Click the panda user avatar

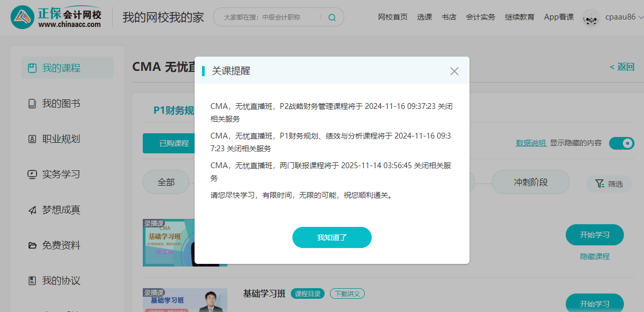[591, 17]
